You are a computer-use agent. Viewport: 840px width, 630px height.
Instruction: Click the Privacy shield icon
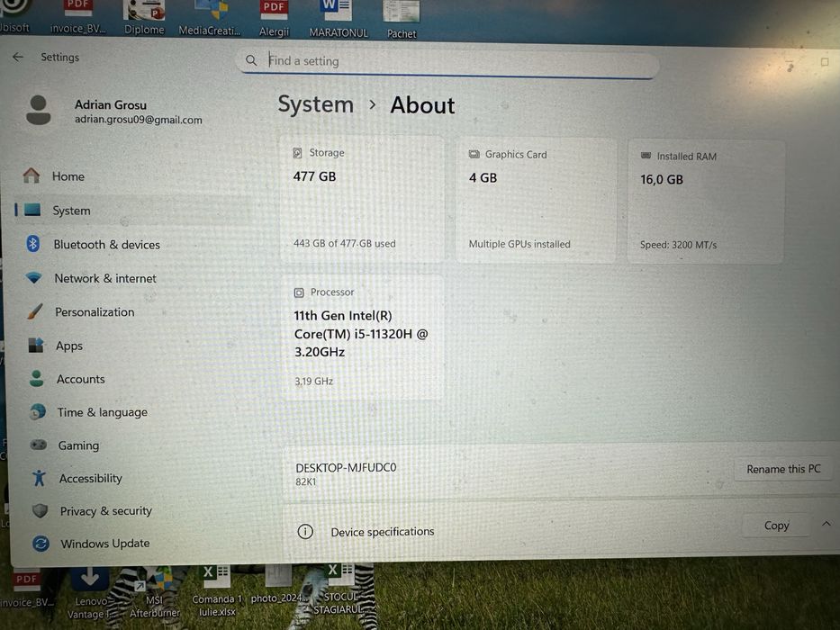pos(40,510)
